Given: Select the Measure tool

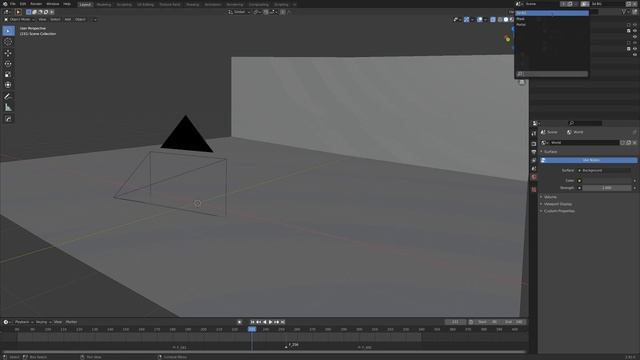Looking at the screenshot, I should pyautogui.click(x=8, y=108).
